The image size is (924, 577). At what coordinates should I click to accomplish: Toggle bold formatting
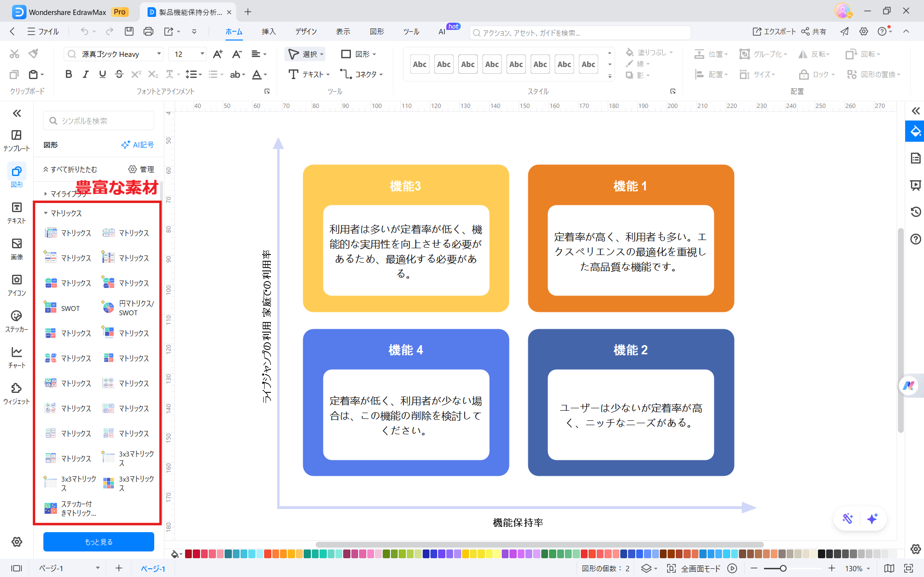click(x=68, y=74)
